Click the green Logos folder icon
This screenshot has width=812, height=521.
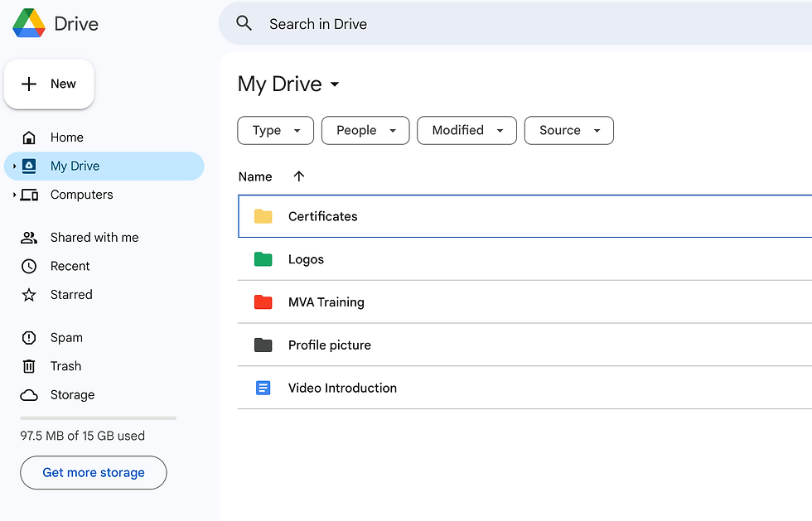(x=263, y=259)
